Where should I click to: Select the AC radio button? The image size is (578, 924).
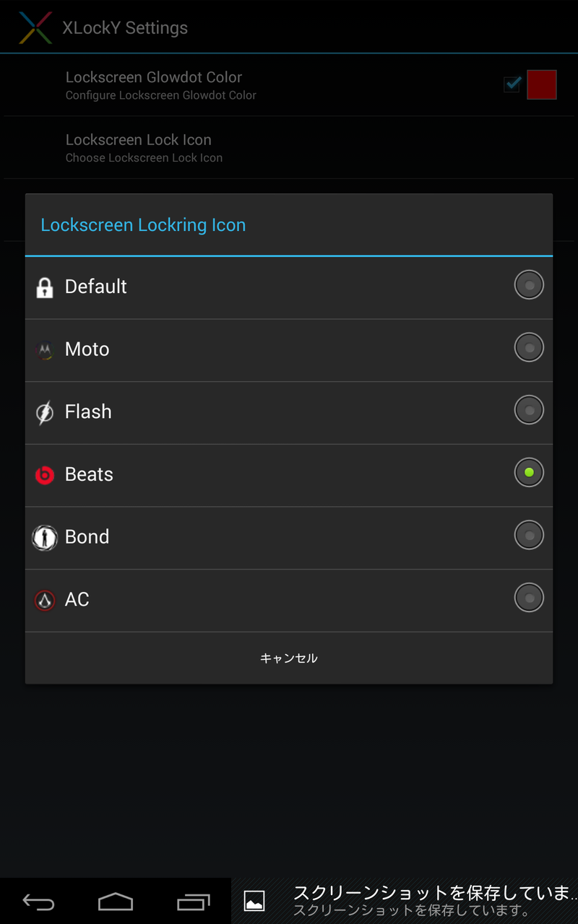529,598
